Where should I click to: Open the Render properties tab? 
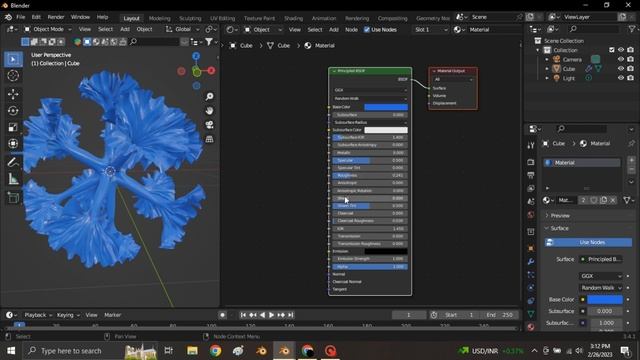pyautogui.click(x=531, y=162)
